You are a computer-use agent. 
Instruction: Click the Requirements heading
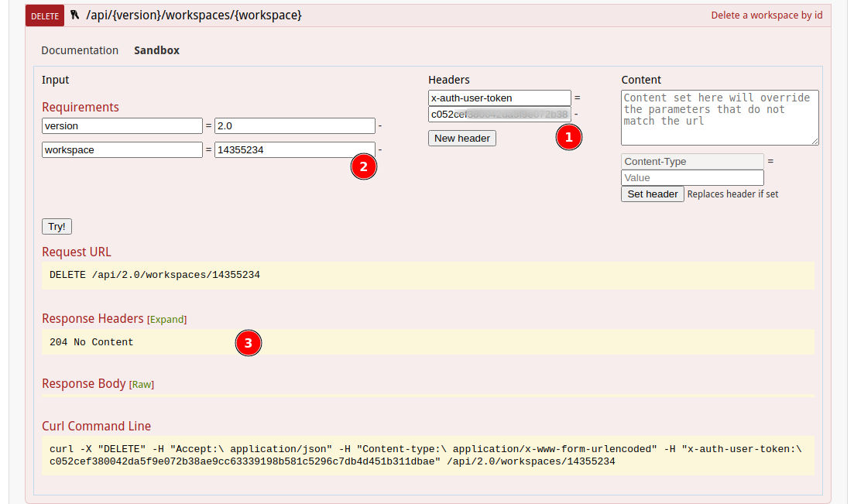click(80, 107)
